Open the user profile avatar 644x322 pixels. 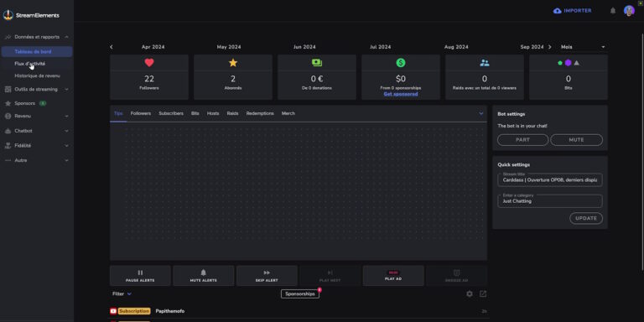629,11
